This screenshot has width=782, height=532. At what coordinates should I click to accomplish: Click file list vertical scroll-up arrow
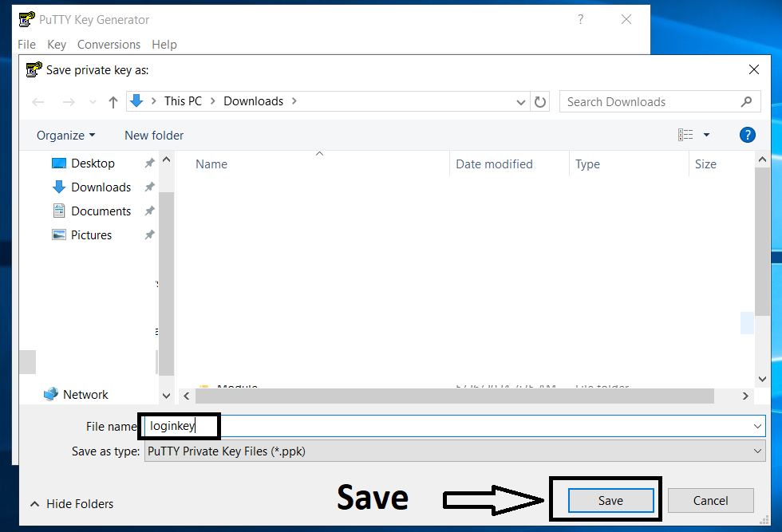pos(762,160)
